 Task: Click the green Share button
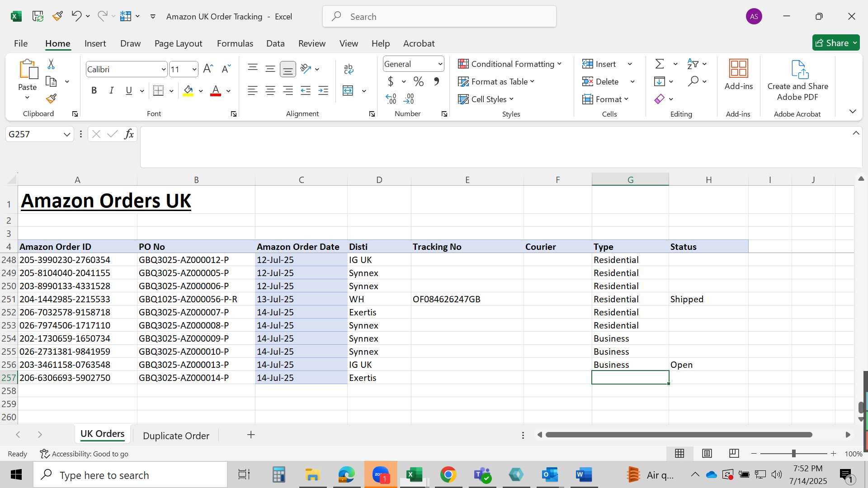(836, 43)
